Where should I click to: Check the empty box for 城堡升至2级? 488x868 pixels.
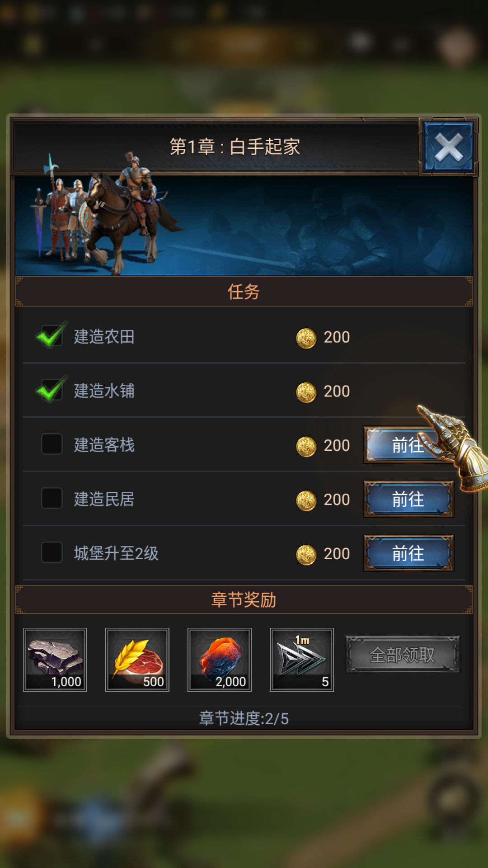tap(52, 552)
